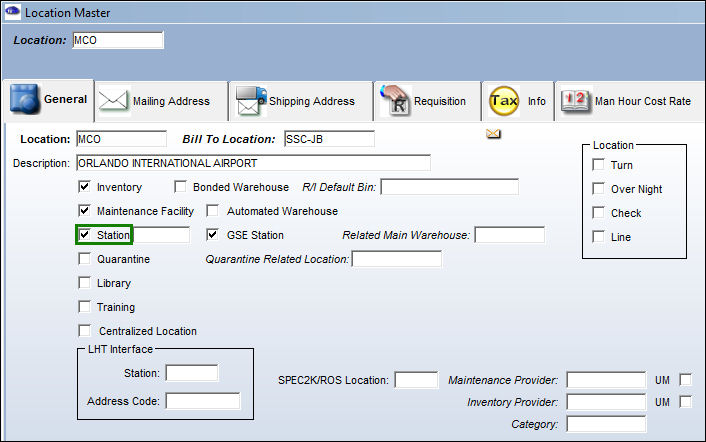The width and height of the screenshot is (706, 442).
Task: Click the yellow Tax icon
Action: pos(503,101)
